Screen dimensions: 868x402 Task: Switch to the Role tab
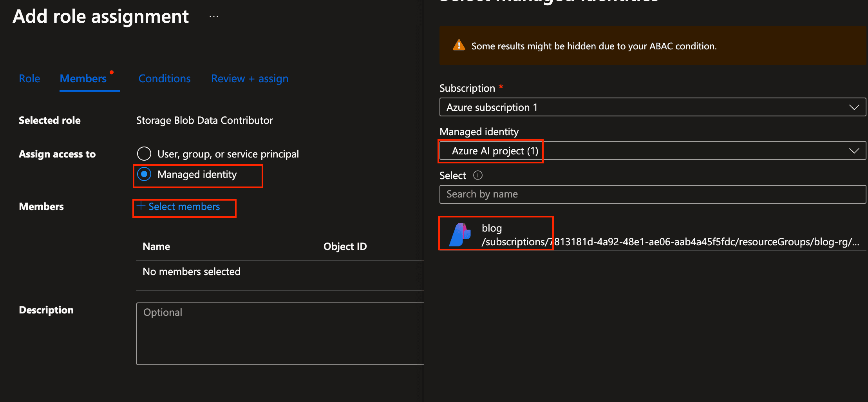pos(29,78)
